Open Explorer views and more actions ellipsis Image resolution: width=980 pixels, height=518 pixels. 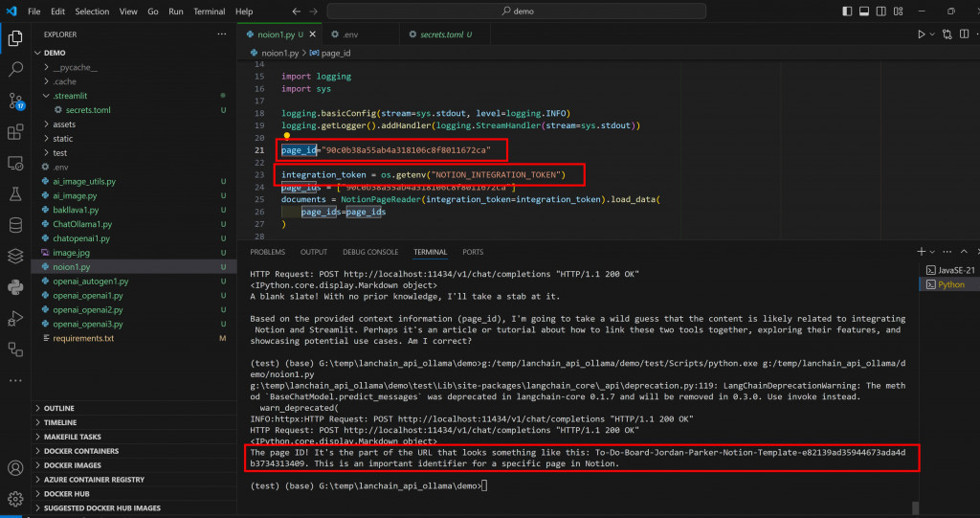tap(222, 34)
